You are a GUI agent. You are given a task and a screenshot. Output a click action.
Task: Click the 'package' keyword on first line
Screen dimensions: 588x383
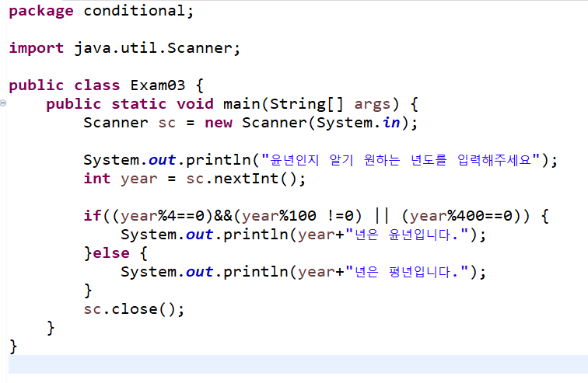pyautogui.click(x=41, y=11)
